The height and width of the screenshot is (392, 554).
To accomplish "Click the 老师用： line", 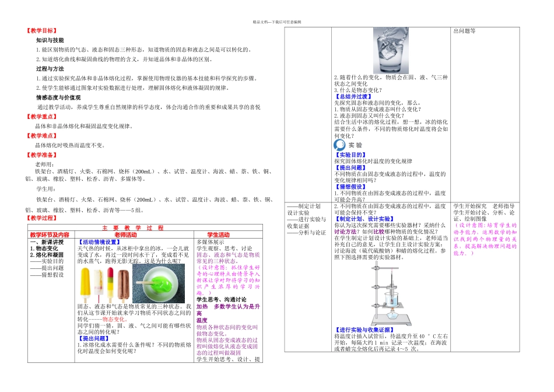I will [45, 164].
